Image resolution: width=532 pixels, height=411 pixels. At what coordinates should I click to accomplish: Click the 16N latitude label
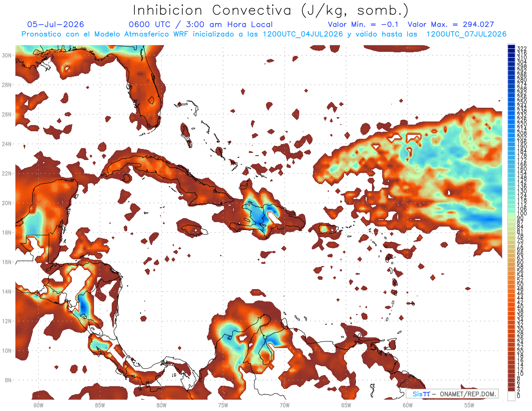6,262
